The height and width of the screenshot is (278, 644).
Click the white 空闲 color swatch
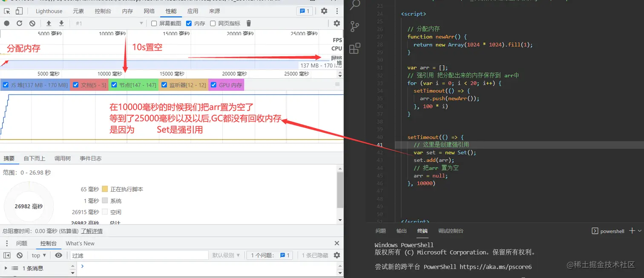click(x=105, y=212)
